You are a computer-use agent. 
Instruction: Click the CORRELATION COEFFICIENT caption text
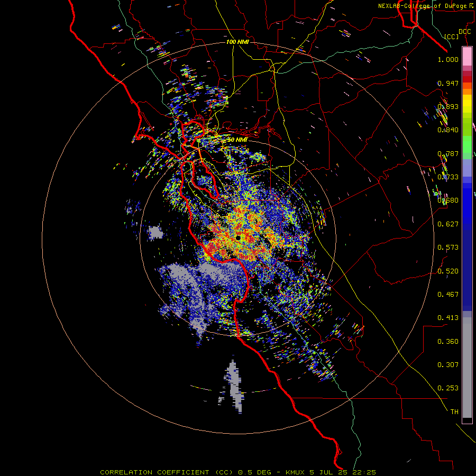[154, 472]
